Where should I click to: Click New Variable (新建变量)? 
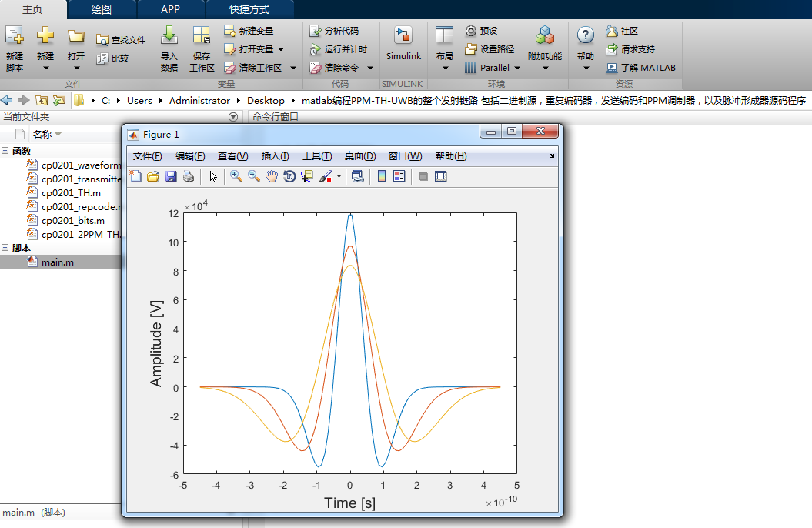click(249, 31)
